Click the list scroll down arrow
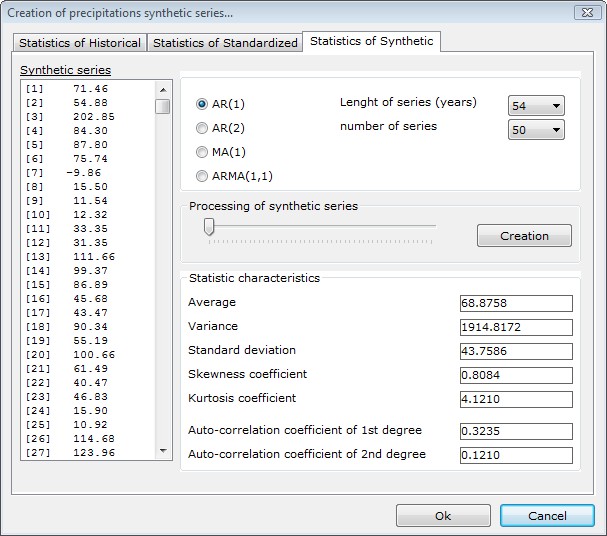 162,451
